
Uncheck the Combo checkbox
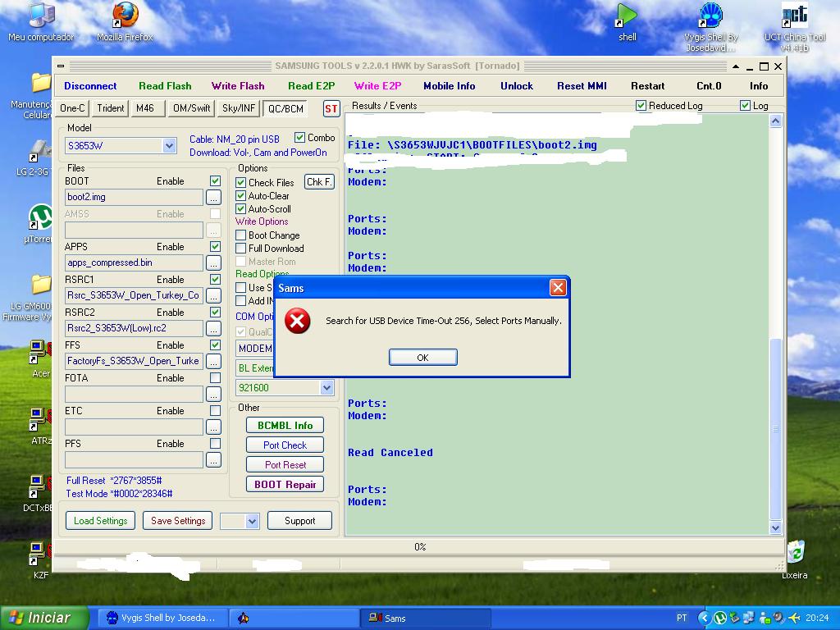coord(299,138)
